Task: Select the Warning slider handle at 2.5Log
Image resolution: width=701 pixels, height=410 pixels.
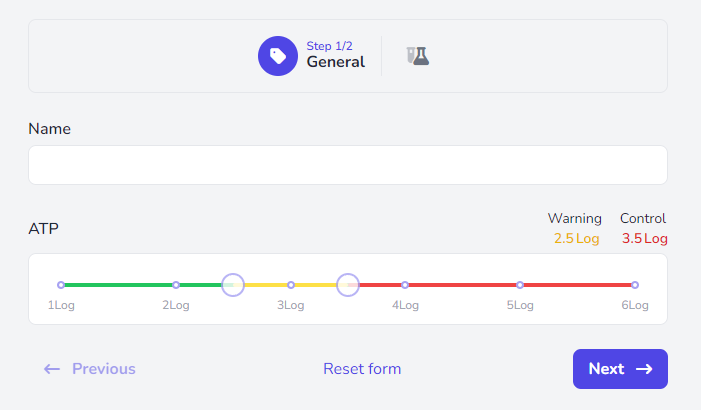Action: click(x=233, y=285)
